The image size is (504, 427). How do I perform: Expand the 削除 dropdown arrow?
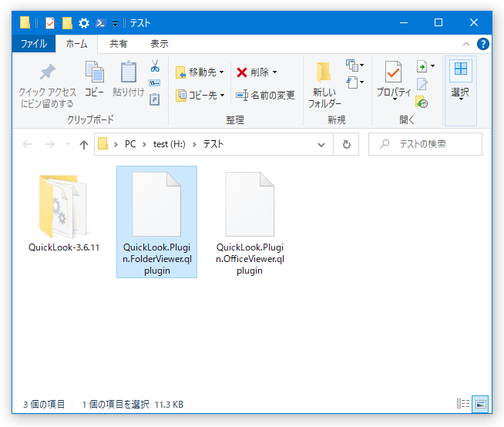(274, 72)
